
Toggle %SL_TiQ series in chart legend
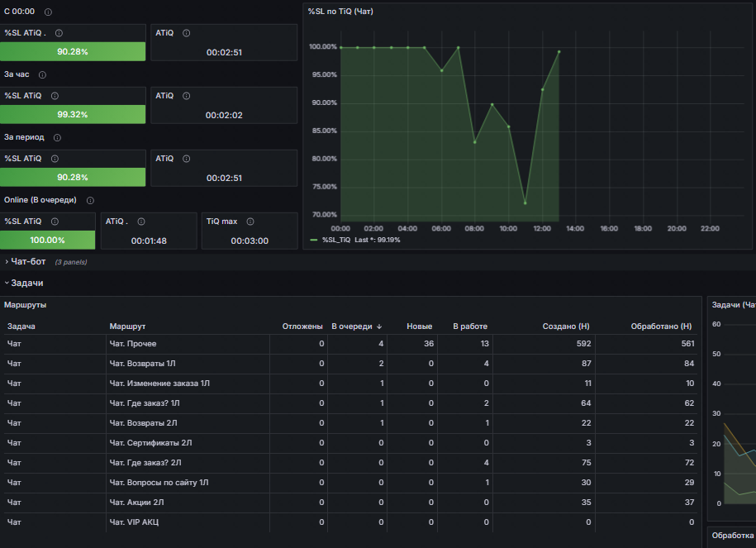[336, 240]
